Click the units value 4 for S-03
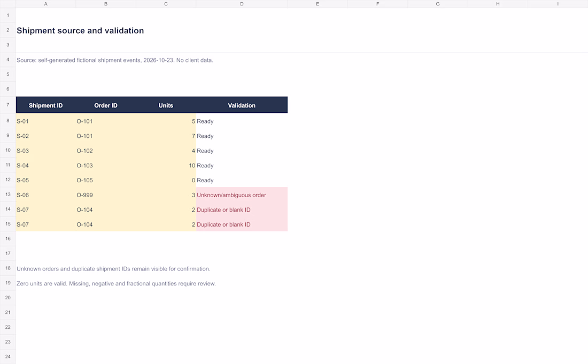 tap(166, 151)
